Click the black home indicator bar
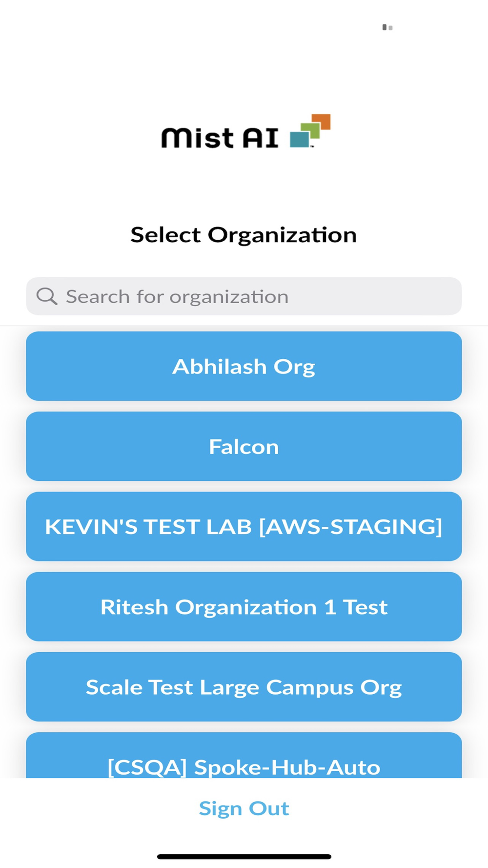The width and height of the screenshot is (488, 868). tap(244, 857)
